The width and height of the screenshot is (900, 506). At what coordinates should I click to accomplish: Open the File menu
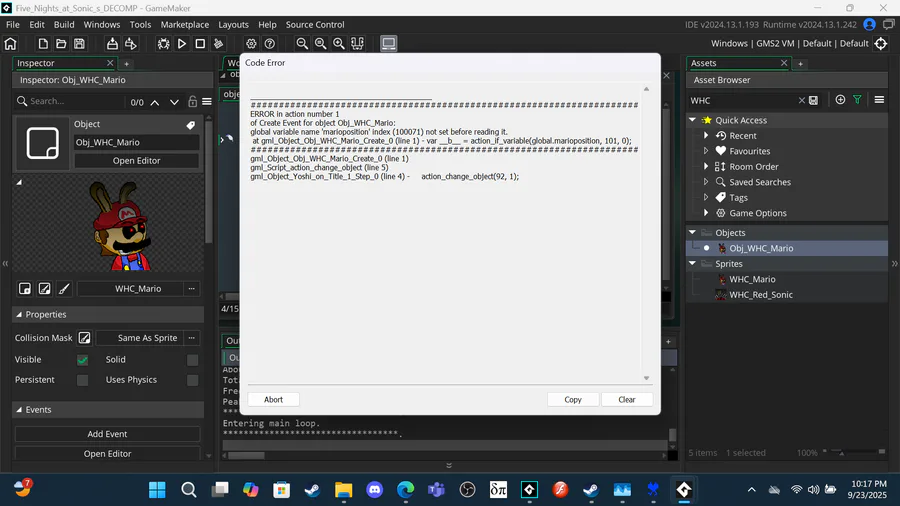click(13, 25)
